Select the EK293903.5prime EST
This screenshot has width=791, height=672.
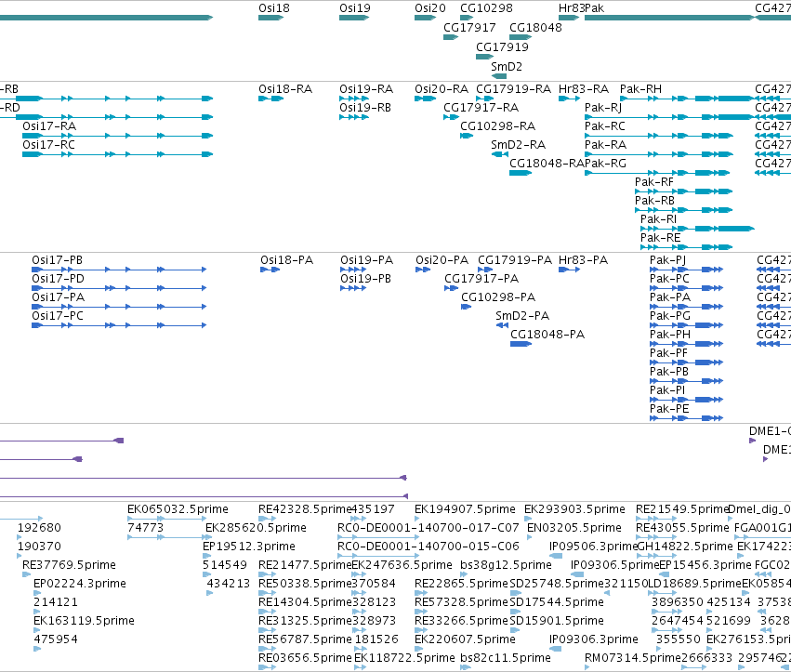point(528,519)
